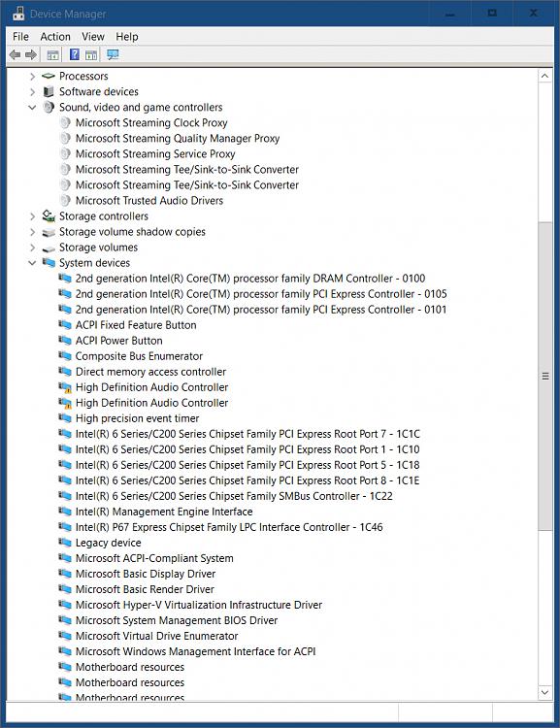Select PCI Express Root Port 7 - 1C1C
560x728 pixels.
click(247, 434)
